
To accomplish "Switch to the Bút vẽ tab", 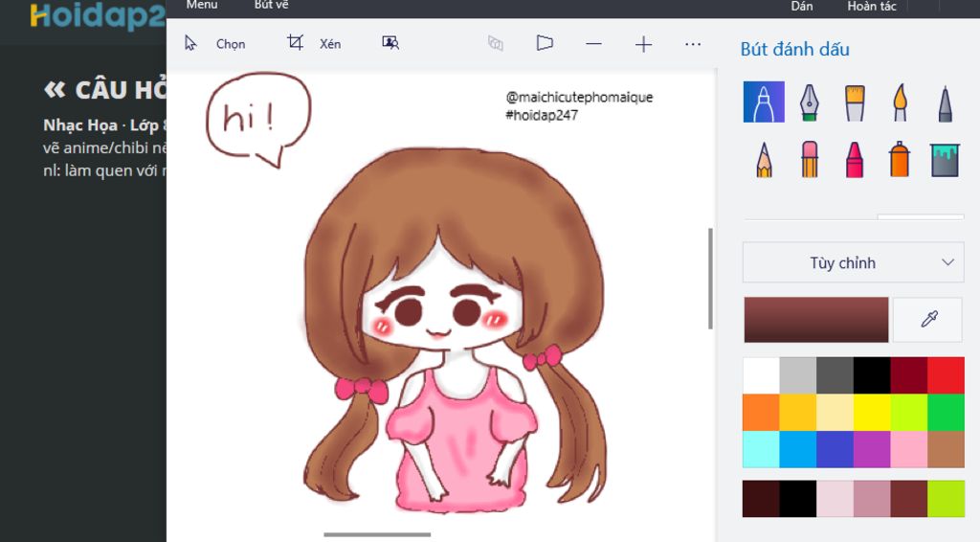I will [x=271, y=5].
